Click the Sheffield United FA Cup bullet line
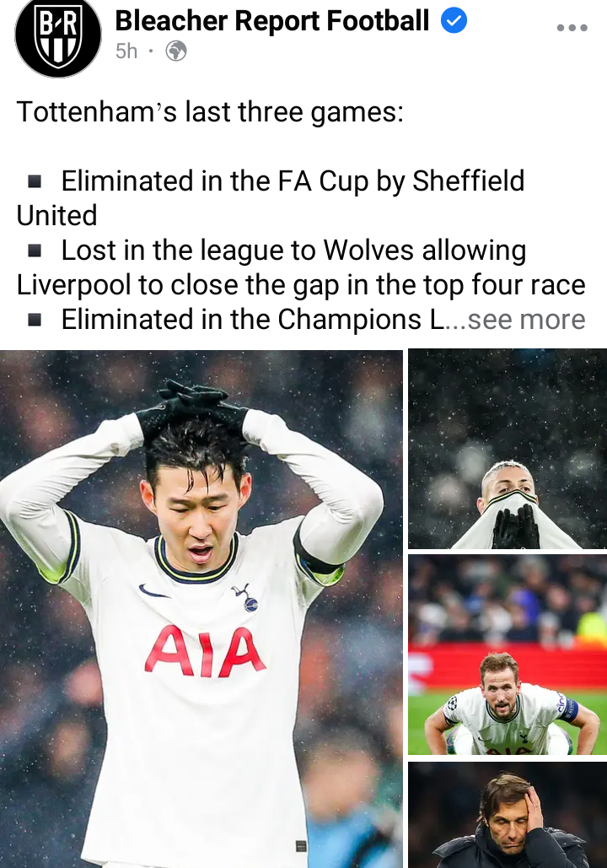 point(271,198)
